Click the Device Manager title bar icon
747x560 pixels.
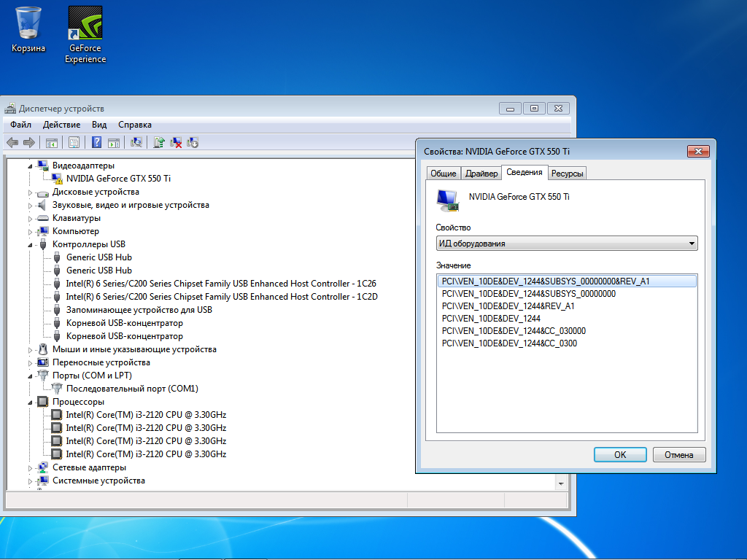[x=10, y=109]
